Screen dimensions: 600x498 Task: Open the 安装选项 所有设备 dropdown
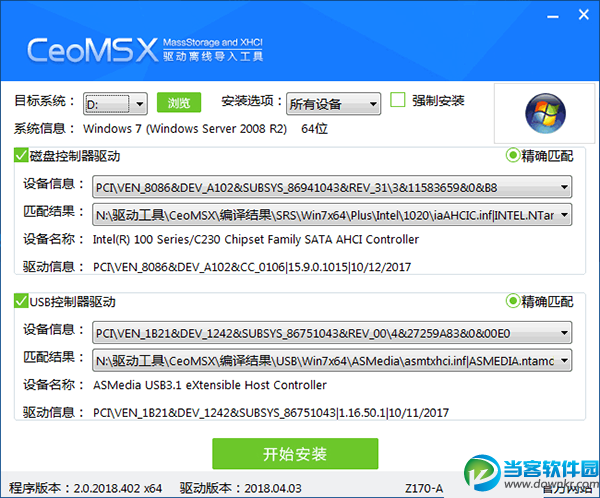coord(333,104)
